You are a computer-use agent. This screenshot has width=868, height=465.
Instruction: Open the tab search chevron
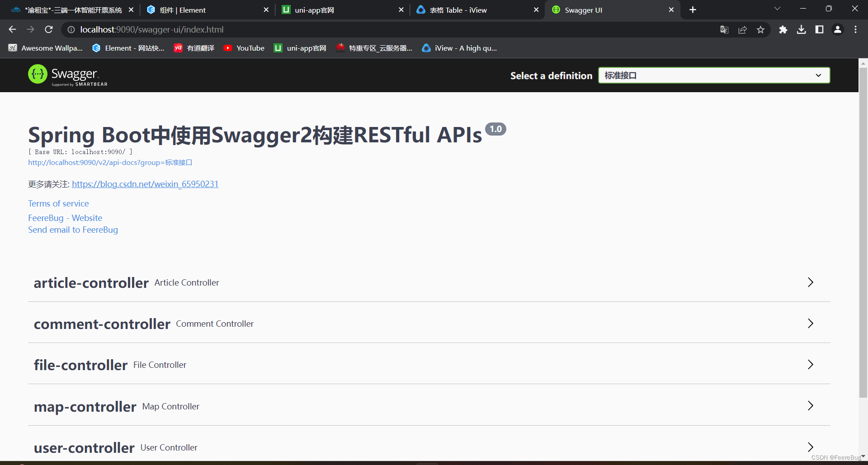pos(777,9)
